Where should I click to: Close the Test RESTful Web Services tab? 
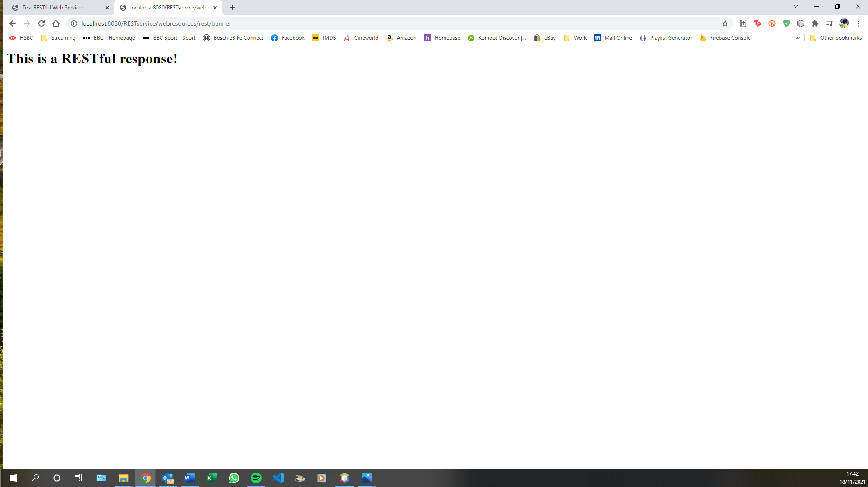point(107,8)
